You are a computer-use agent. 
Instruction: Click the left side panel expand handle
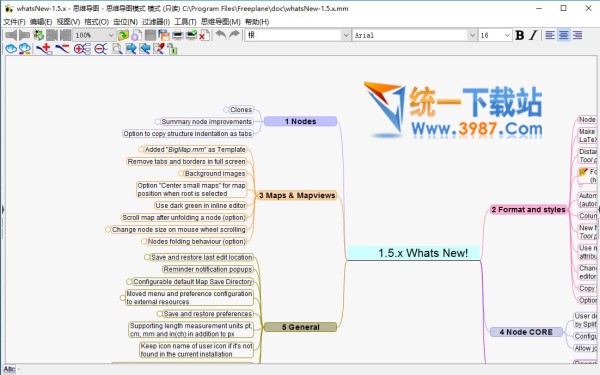(3, 209)
